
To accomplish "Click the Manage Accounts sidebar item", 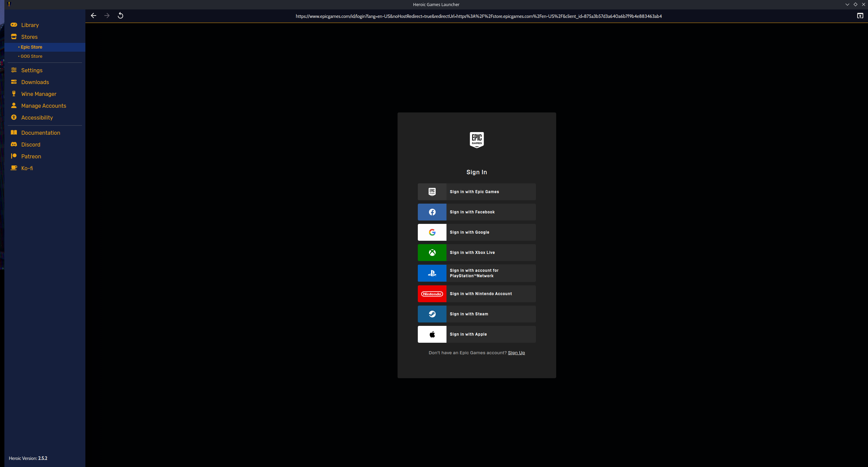I will pyautogui.click(x=44, y=106).
